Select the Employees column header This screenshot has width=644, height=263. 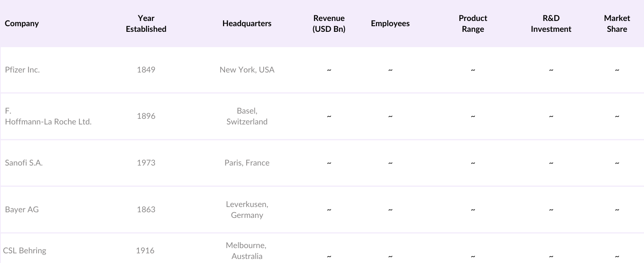click(x=390, y=23)
